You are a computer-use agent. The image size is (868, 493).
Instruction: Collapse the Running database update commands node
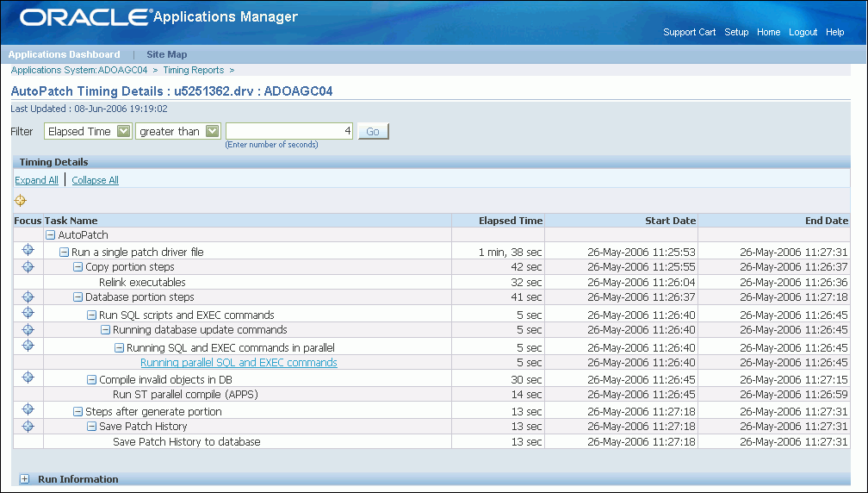click(105, 330)
